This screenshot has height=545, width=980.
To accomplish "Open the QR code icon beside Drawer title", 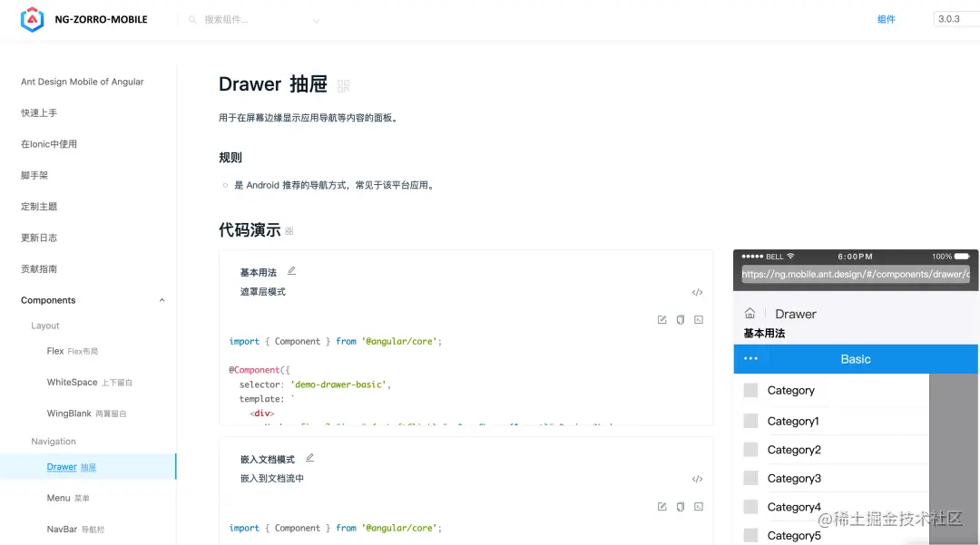I will [x=343, y=85].
